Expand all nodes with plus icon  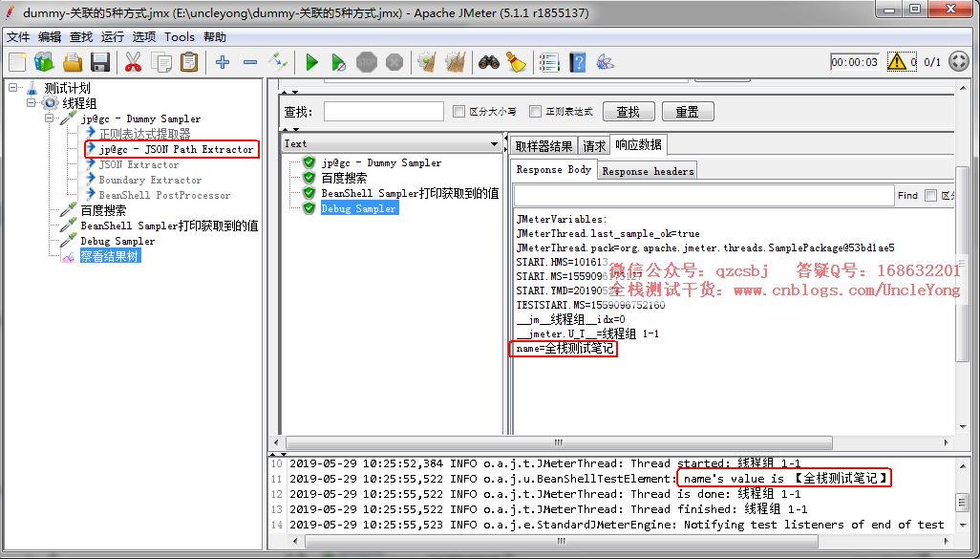pyautogui.click(x=223, y=62)
